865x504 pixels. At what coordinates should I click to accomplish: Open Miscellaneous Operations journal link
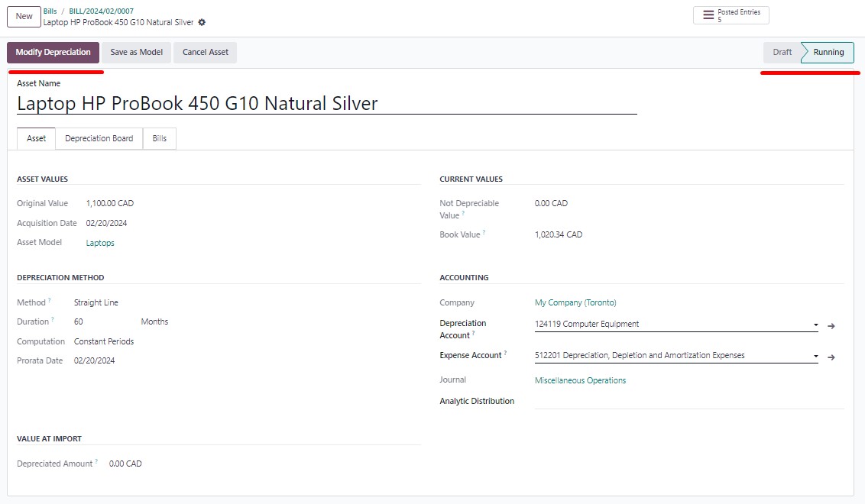(580, 380)
